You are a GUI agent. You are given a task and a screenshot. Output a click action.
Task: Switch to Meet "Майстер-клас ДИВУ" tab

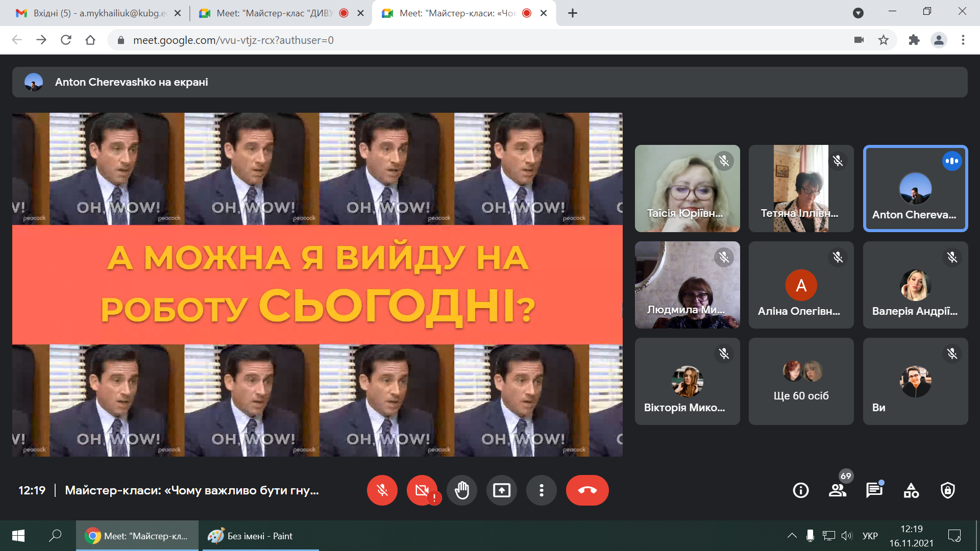pos(275,13)
